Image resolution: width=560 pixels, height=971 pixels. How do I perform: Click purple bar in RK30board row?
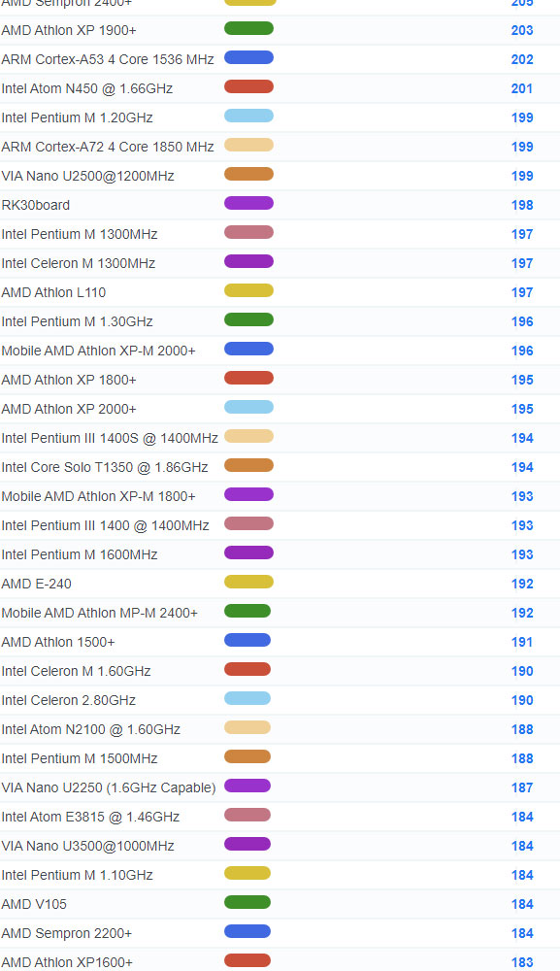(248, 203)
